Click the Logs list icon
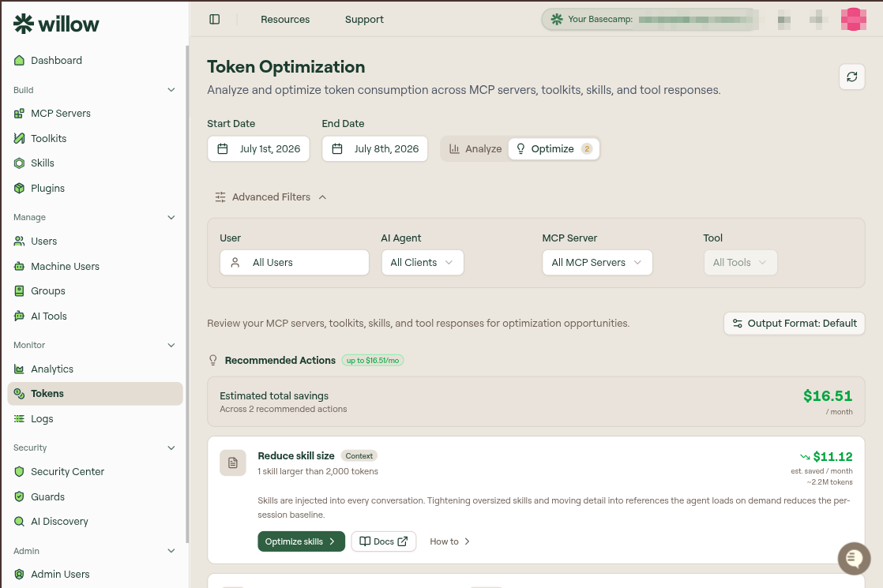The height and width of the screenshot is (588, 883). (19, 418)
